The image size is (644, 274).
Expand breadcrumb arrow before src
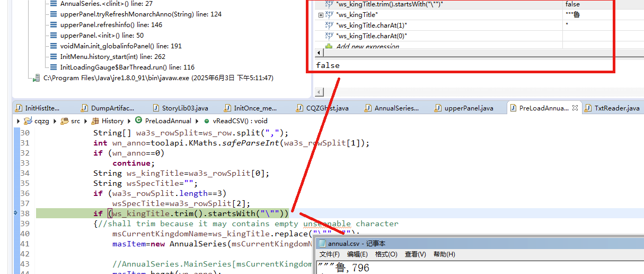[56, 121]
